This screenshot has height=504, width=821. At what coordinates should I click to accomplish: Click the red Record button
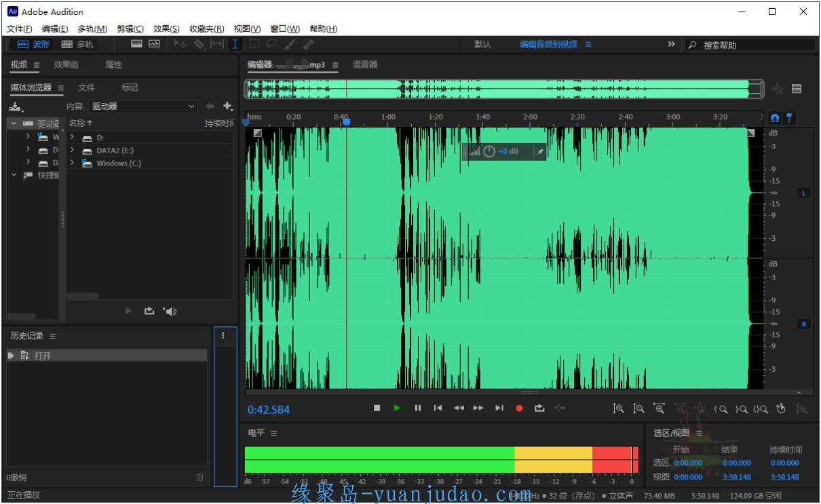coord(519,408)
